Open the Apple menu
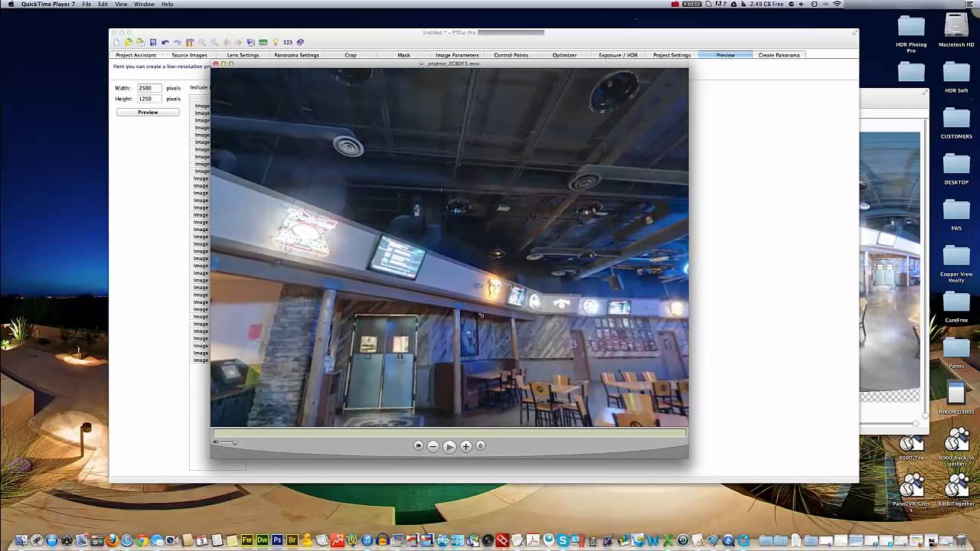The image size is (980, 551). tap(10, 5)
